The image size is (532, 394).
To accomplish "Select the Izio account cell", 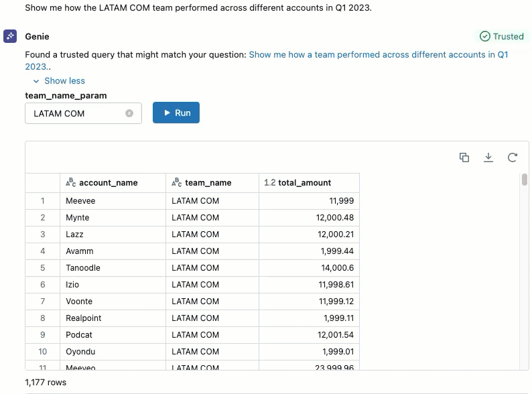I will (113, 285).
